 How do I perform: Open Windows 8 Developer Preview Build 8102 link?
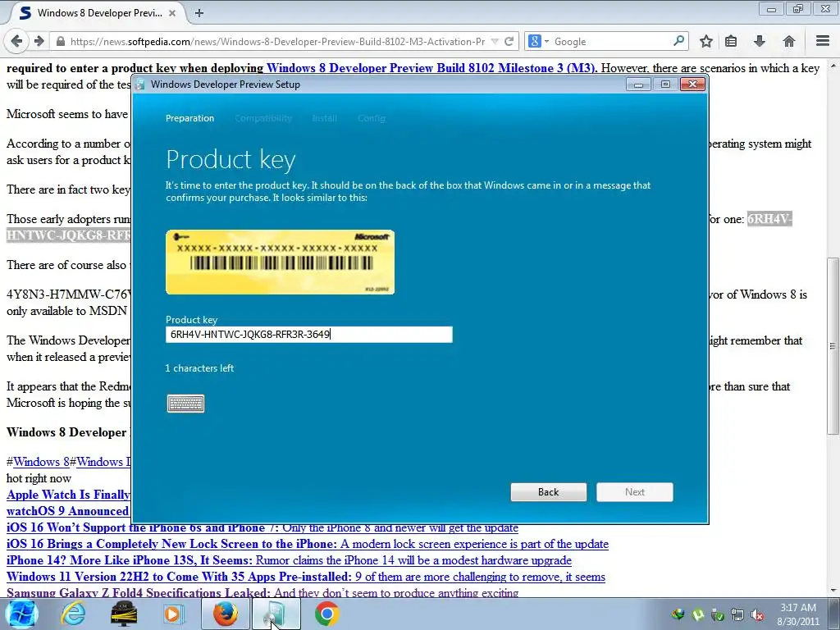coord(431,68)
